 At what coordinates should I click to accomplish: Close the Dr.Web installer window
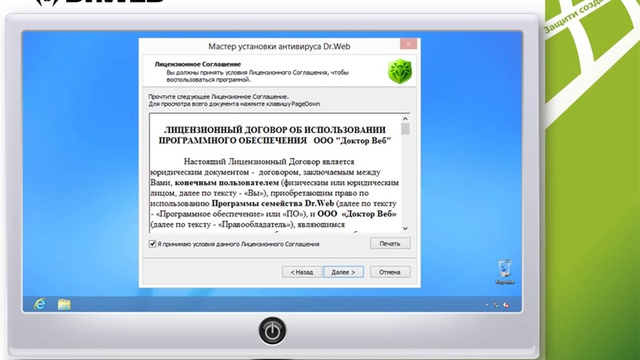pyautogui.click(x=408, y=44)
